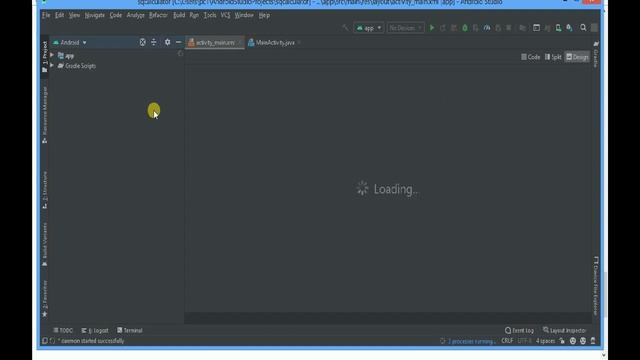Viewport: 640px width, 360px height.
Task: Open the Structure side tab
Action: [45, 190]
